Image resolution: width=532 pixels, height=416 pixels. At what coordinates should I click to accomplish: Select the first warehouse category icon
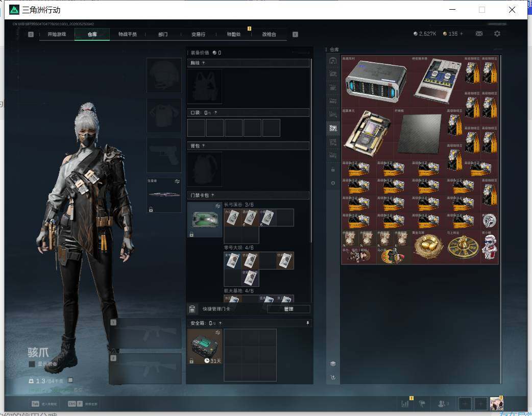coord(333,60)
